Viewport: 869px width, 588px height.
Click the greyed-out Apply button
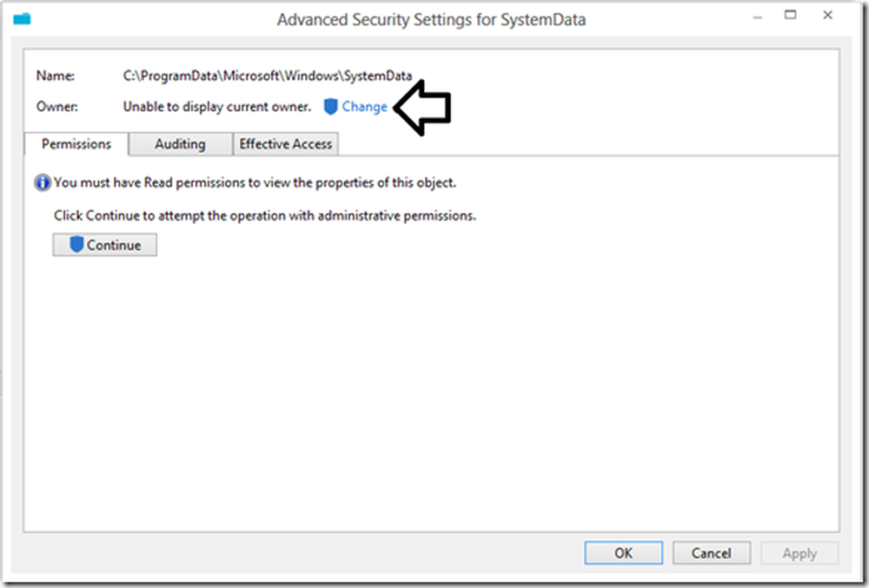799,553
